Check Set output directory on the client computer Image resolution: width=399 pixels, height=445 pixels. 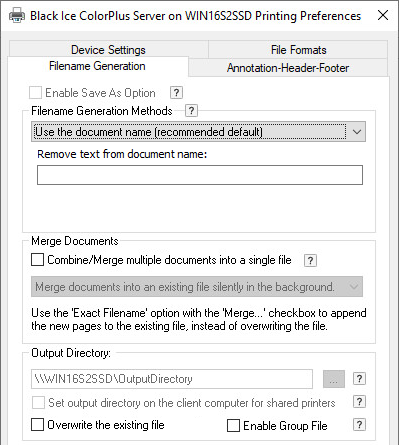tap(38, 403)
